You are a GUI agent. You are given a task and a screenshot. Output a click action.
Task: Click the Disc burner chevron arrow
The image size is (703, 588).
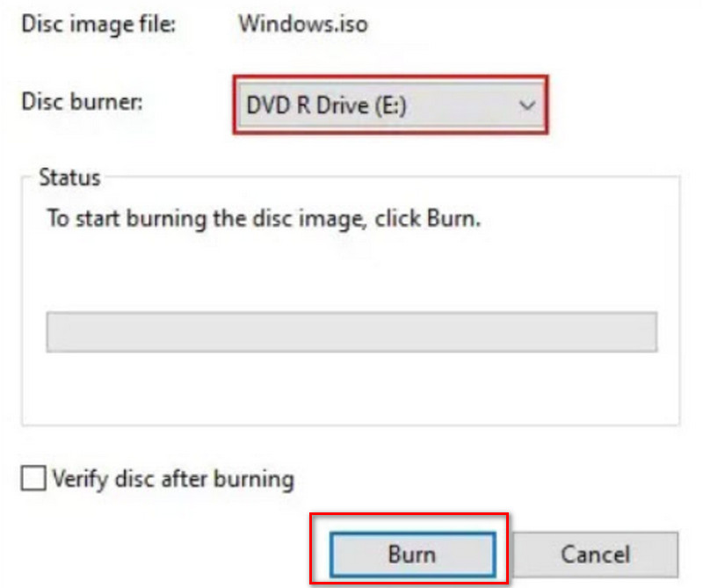(x=527, y=105)
